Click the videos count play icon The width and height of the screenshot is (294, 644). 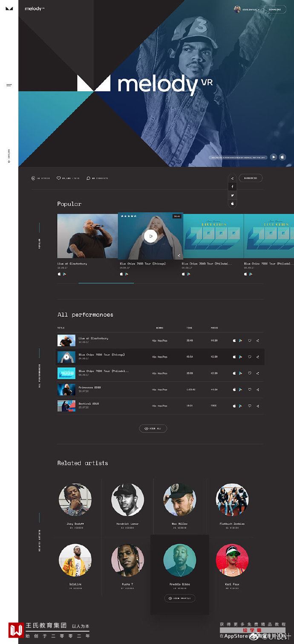(x=33, y=178)
